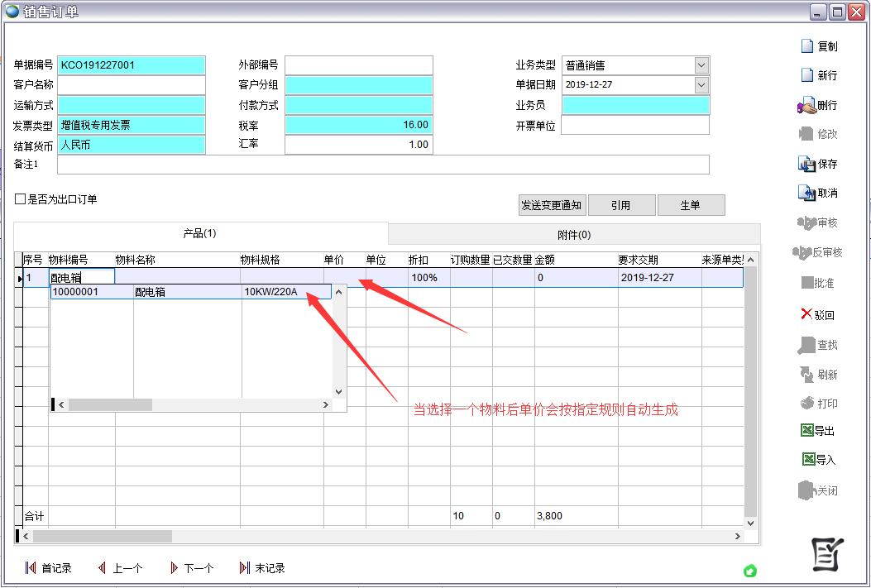Check the 是否为出口订单 checkbox
The width and height of the screenshot is (871, 588).
pyautogui.click(x=21, y=199)
